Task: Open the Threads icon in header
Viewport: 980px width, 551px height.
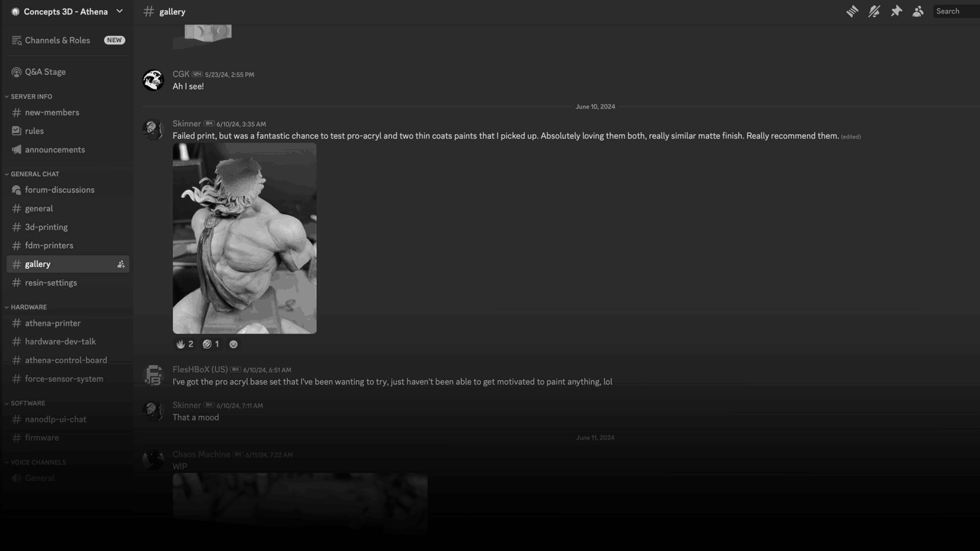Action: (852, 11)
